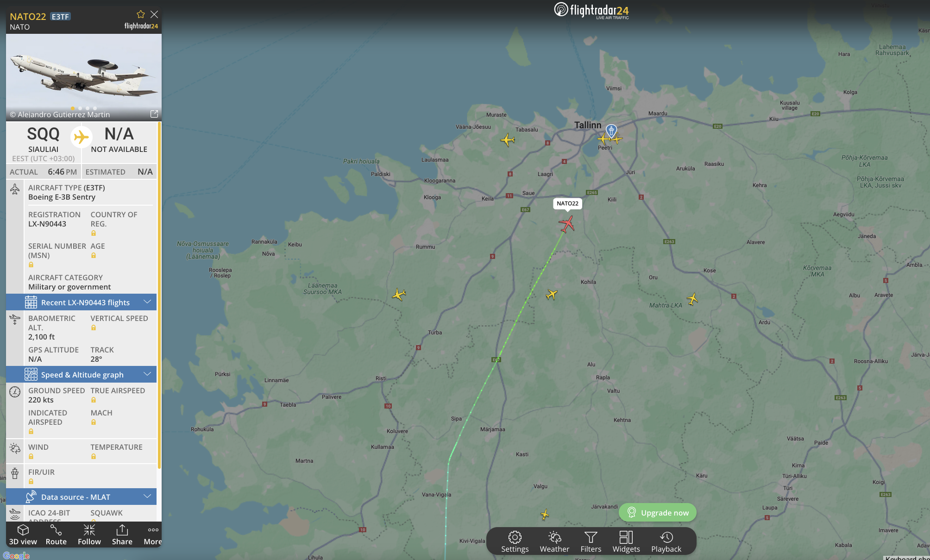Click the locked Temperature padlock
The height and width of the screenshot is (560, 930).
pos(94,457)
